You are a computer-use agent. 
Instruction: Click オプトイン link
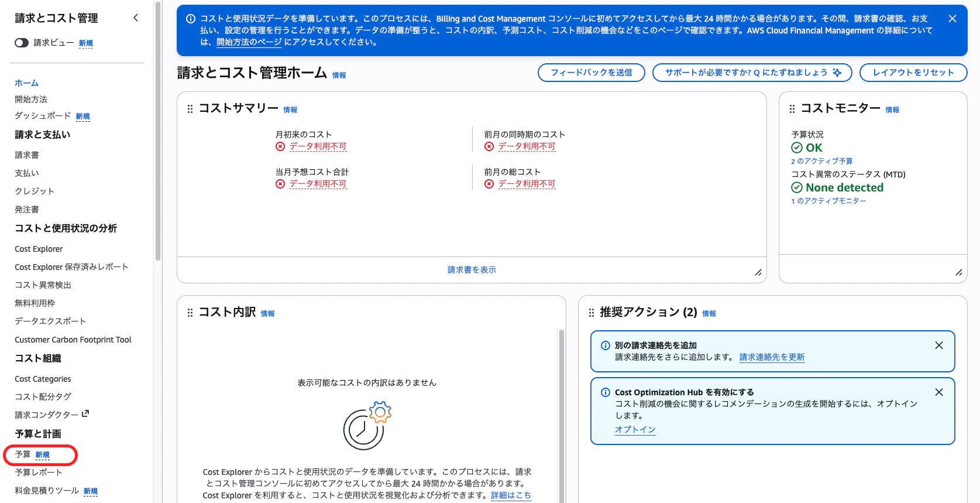pos(635,429)
